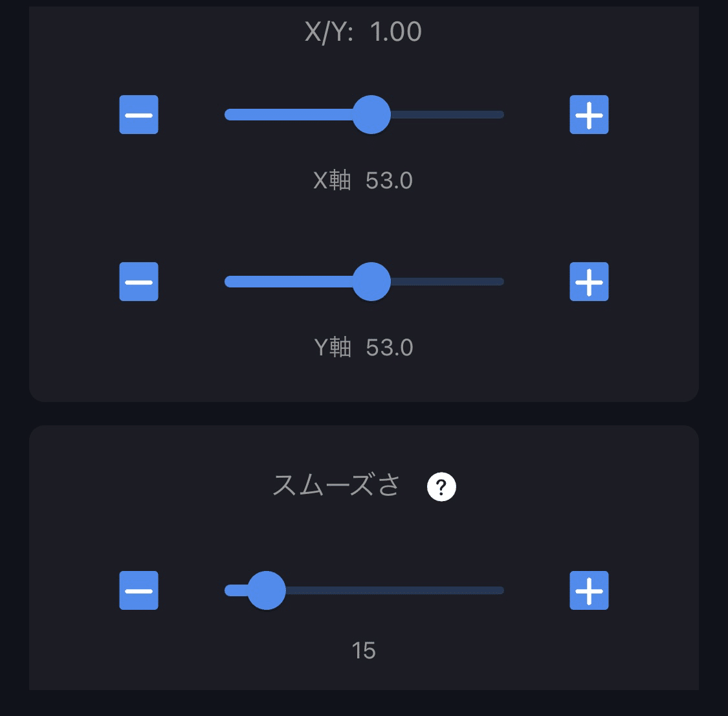Click the Y軸 53.0 value label
The width and height of the screenshot is (728, 716).
(363, 347)
